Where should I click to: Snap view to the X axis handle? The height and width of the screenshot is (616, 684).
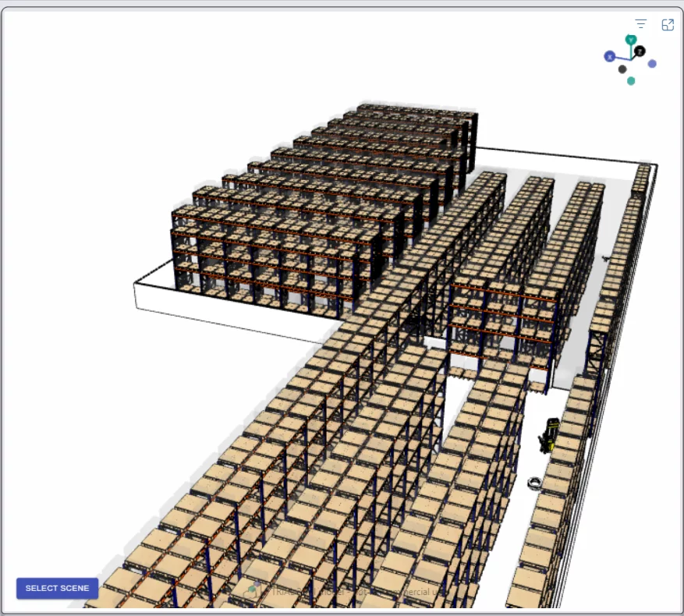(609, 57)
